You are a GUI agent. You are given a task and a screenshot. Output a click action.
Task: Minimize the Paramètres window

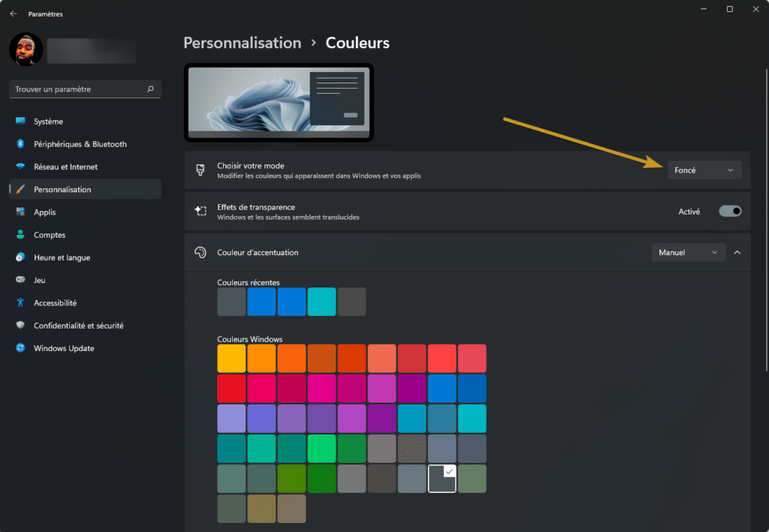point(704,9)
